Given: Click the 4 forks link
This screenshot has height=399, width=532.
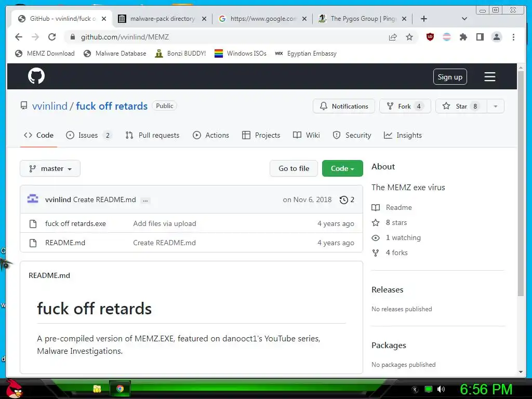Looking at the screenshot, I should [x=396, y=252].
